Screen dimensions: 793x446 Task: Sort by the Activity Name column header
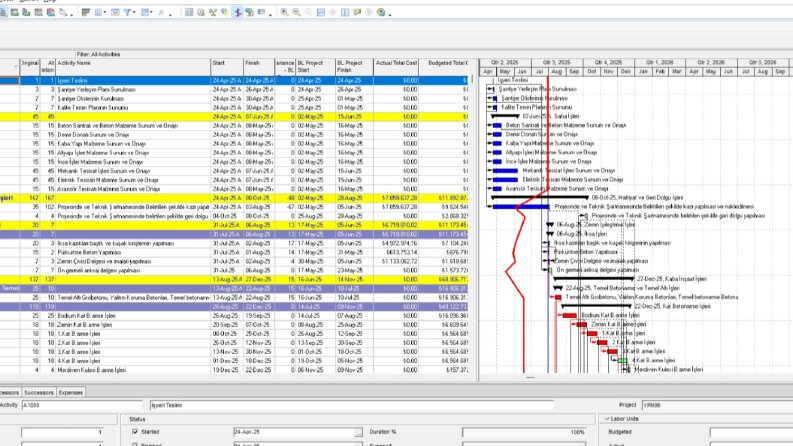pos(133,67)
